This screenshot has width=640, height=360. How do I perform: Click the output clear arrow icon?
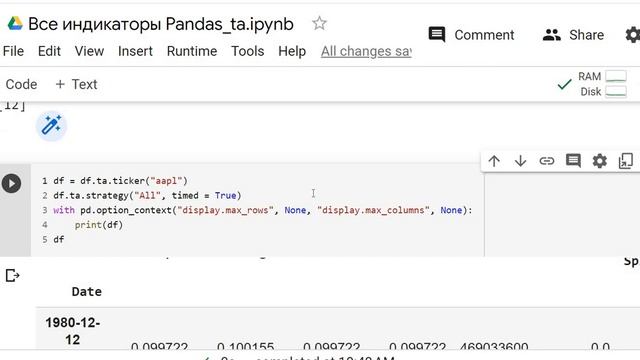pyautogui.click(x=12, y=276)
